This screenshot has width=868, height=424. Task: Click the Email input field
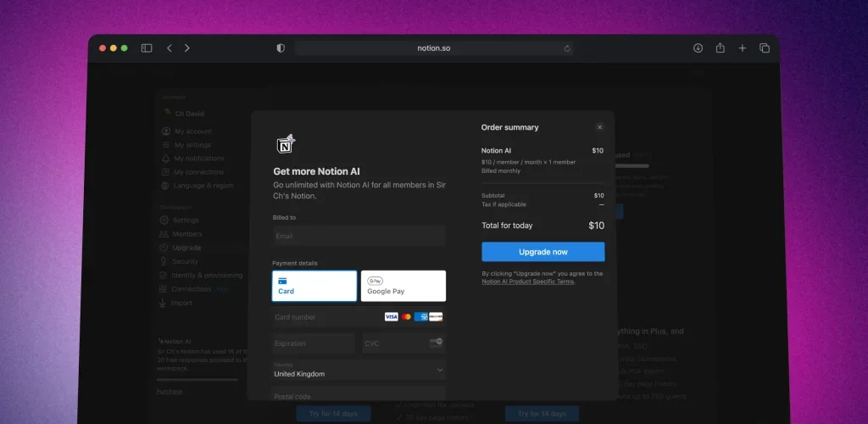click(359, 236)
